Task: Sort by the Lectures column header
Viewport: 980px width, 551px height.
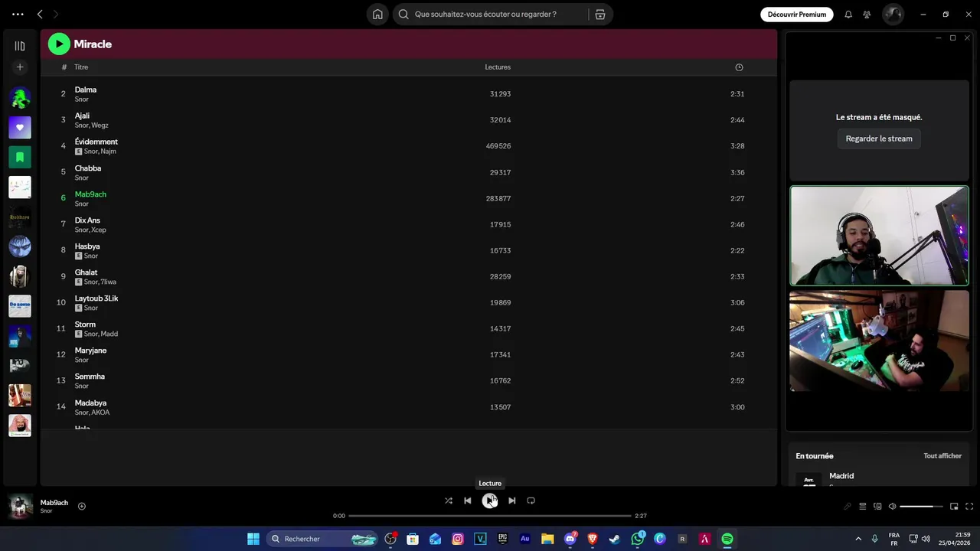Action: [498, 67]
